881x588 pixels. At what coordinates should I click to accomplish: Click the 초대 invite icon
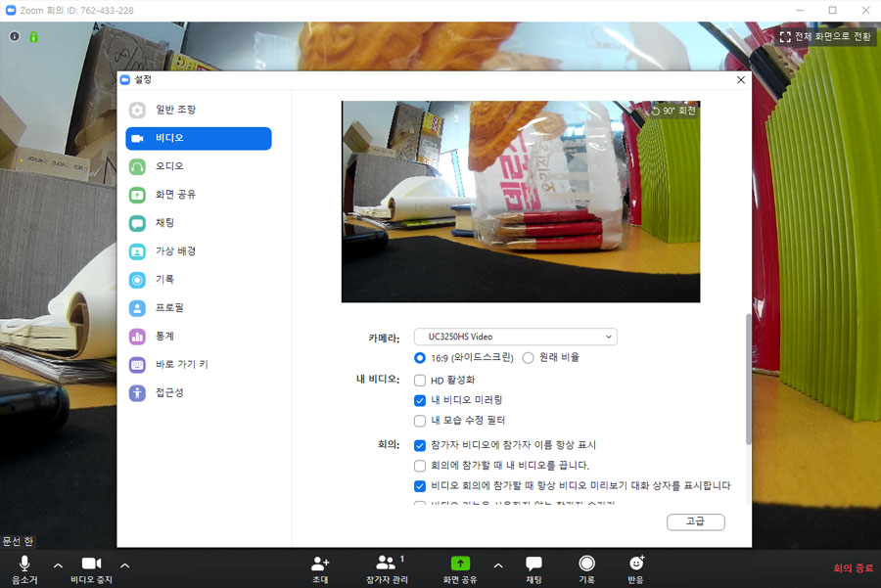[x=320, y=564]
